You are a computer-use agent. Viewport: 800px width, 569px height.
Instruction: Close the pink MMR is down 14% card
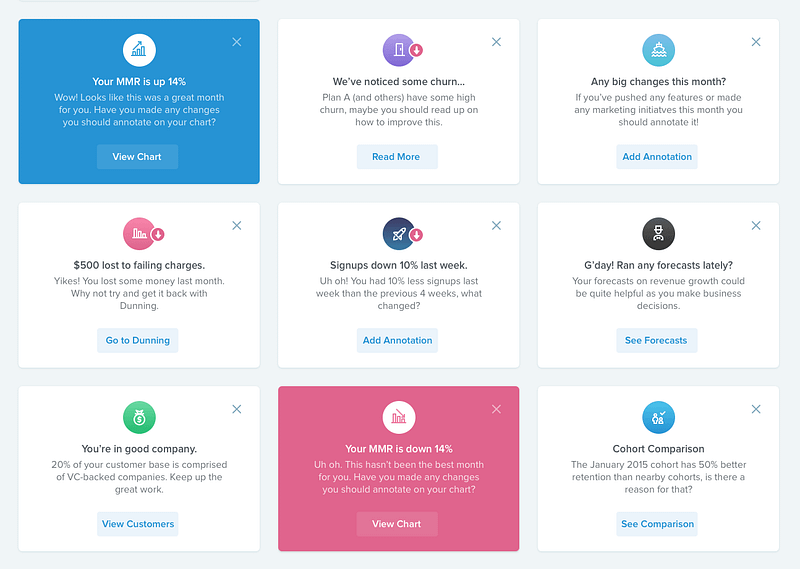496,409
